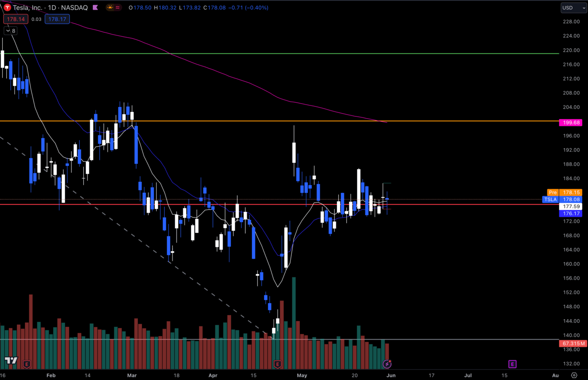Click the 228.00 price scale label
The image size is (588, 380).
[x=571, y=22]
